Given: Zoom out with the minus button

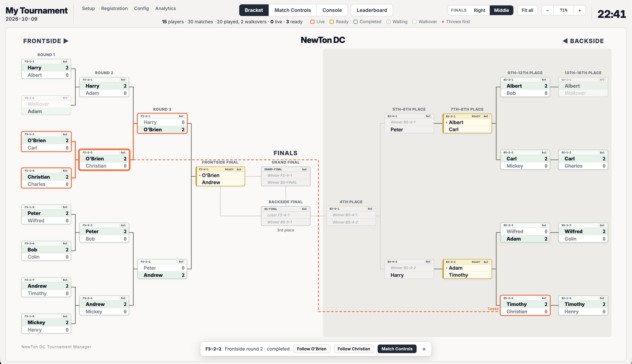Looking at the screenshot, I should pyautogui.click(x=547, y=10).
